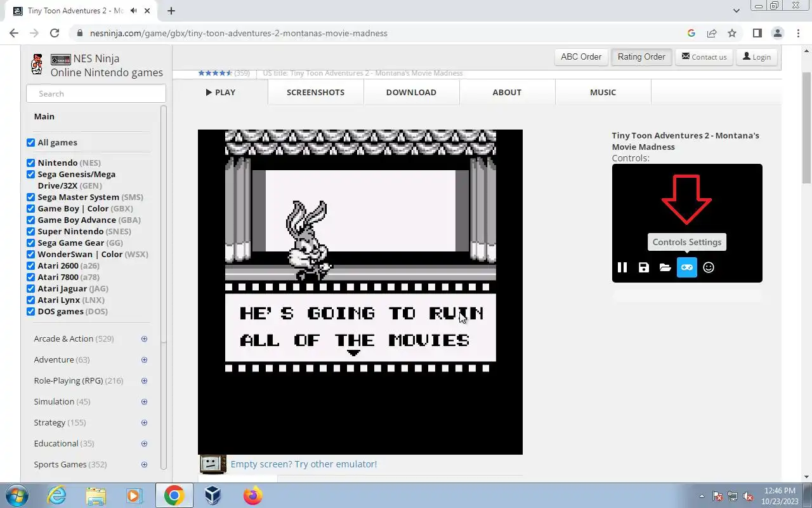Toggle the Nintendo (NES) checkbox
Screen dimensions: 812x508
pos(30,163)
